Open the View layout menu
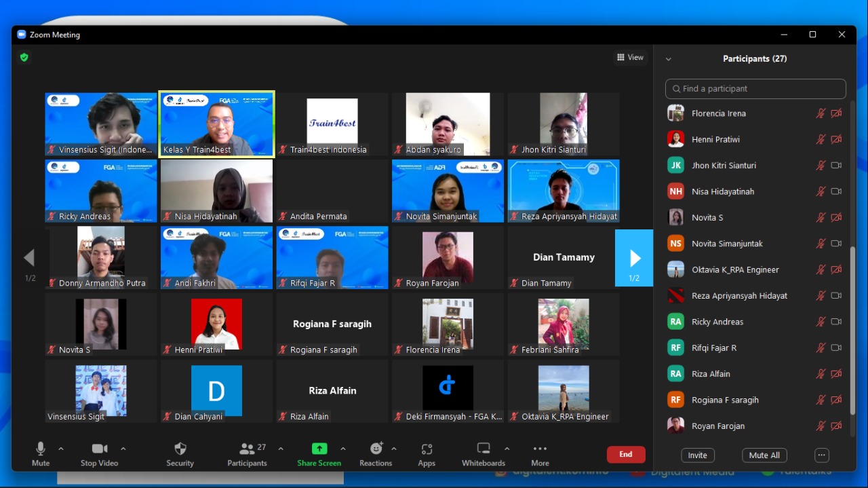Viewport: 868px width, 488px height. coord(630,58)
